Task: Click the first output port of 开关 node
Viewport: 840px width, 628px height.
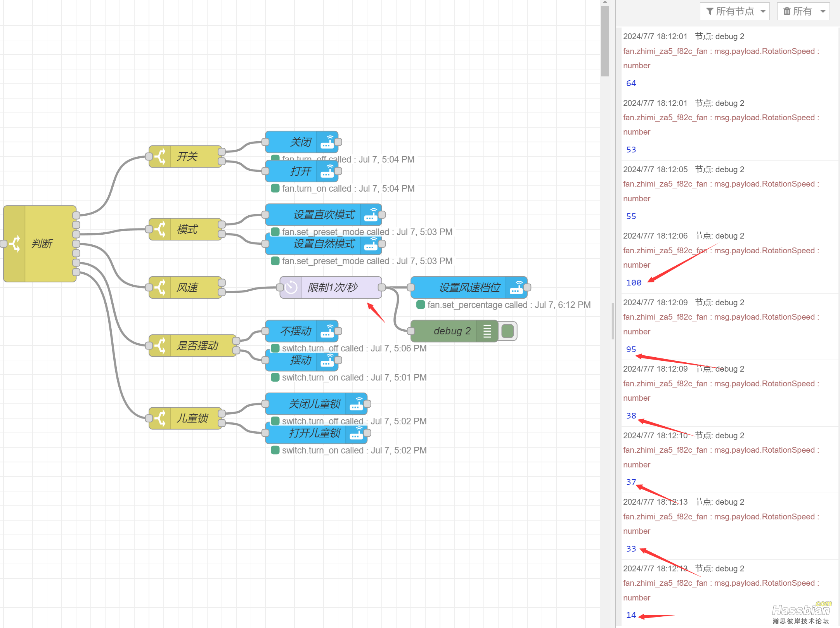Action: point(222,152)
